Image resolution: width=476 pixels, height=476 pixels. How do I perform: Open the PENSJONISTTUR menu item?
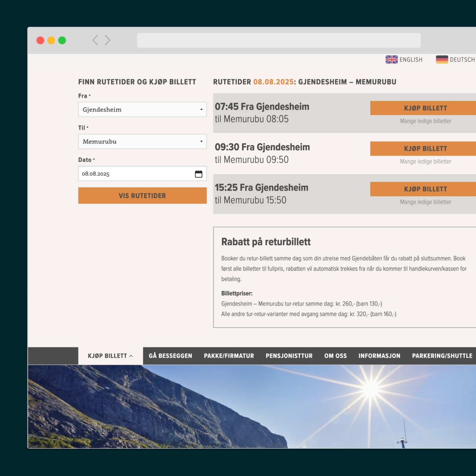tap(289, 356)
